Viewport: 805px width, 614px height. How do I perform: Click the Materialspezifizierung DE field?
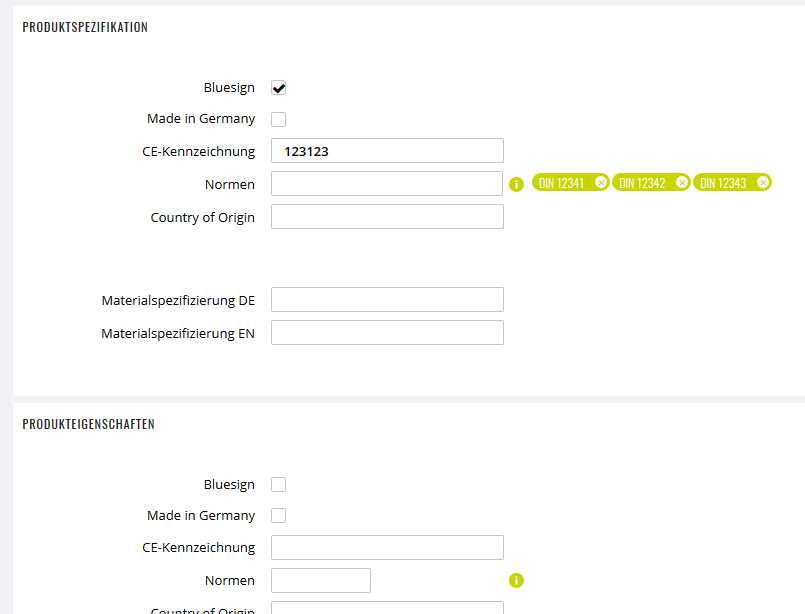[387, 299]
